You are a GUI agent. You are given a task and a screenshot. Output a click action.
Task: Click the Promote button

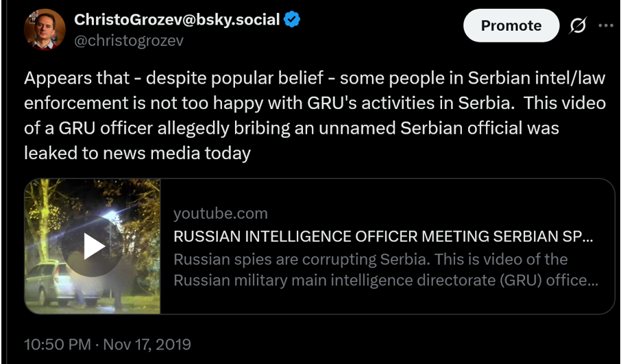coord(511,25)
